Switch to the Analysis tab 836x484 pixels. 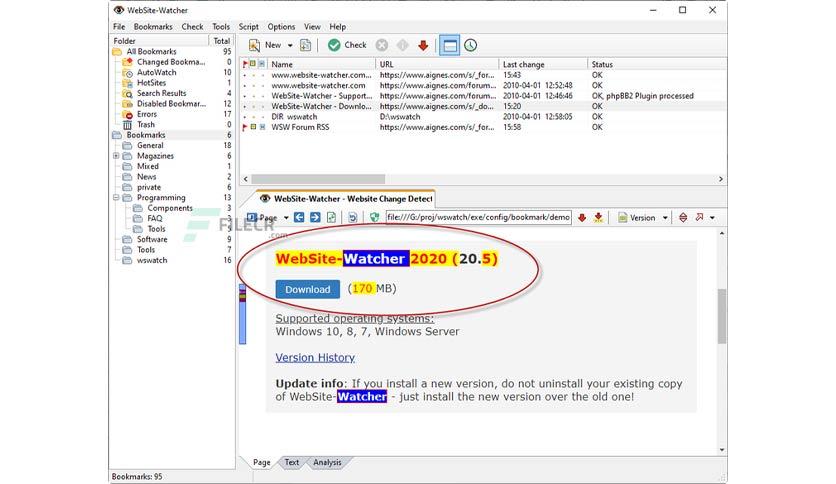pos(327,463)
